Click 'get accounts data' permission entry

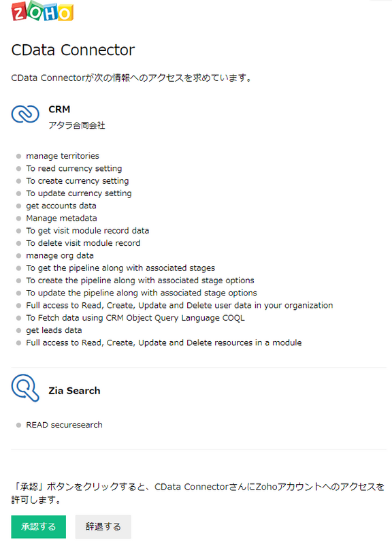[x=61, y=206]
